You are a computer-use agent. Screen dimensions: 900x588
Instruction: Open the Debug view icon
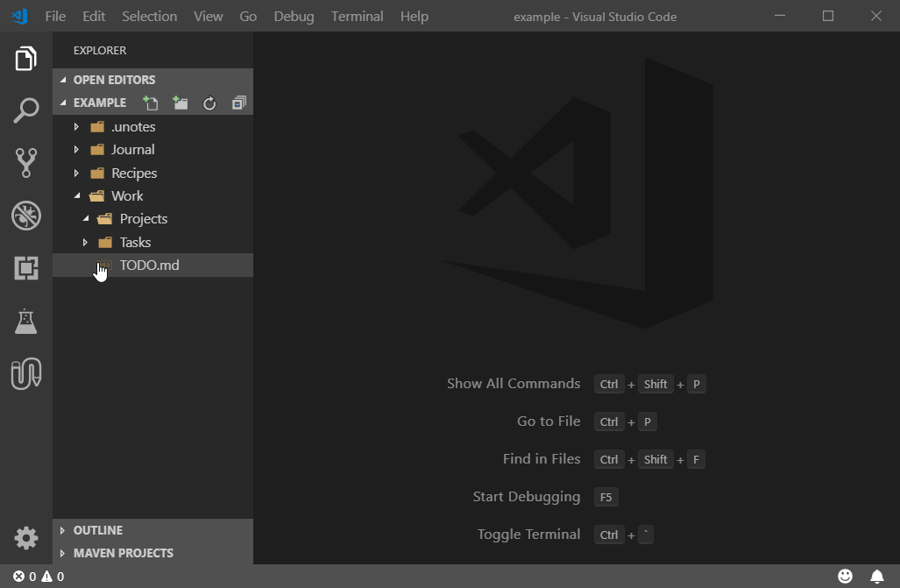(x=25, y=216)
